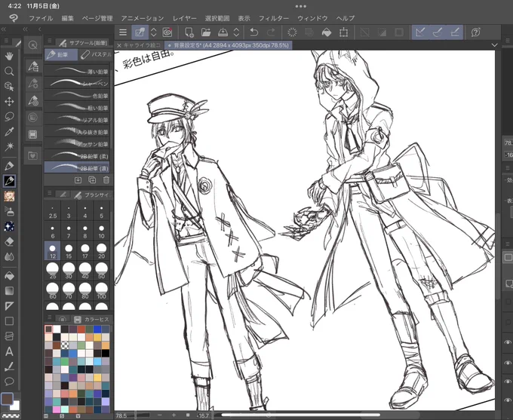Switch to パステル sub tool group tab
The width and height of the screenshot is (513, 420).
coord(97,54)
